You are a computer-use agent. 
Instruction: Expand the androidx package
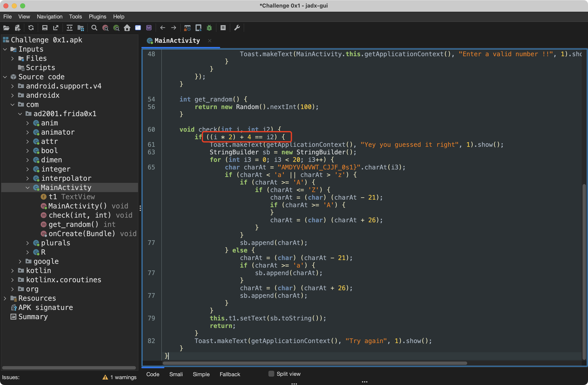[13, 95]
